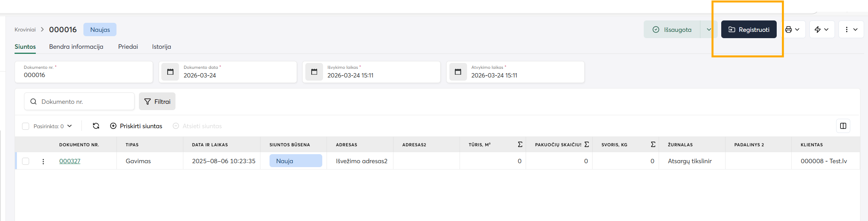Switch to the Bendra informacija tab
Image resolution: width=868 pixels, height=221 pixels.
[76, 47]
